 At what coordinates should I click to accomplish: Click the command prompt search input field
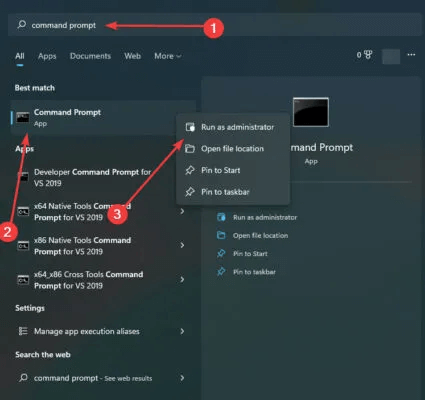(215, 25)
